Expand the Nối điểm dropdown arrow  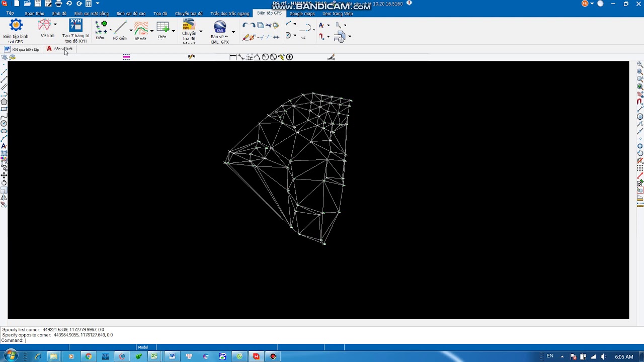[x=131, y=31]
